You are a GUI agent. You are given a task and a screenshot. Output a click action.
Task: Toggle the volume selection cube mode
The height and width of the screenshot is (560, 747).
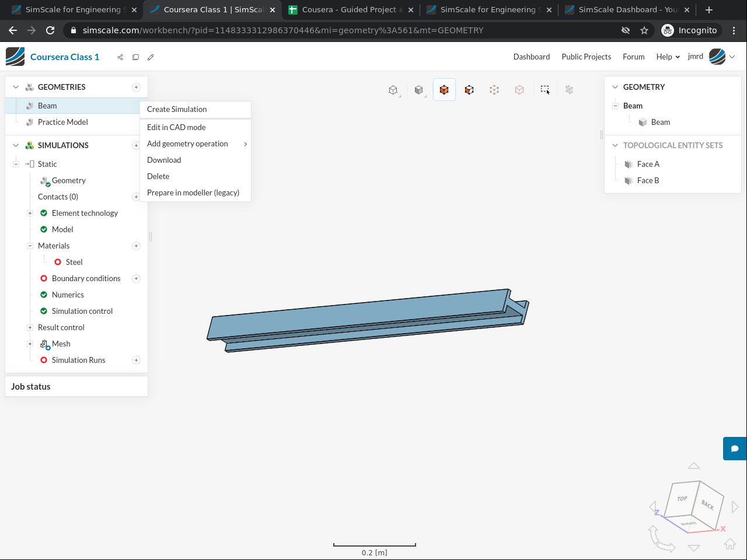pyautogui.click(x=444, y=90)
